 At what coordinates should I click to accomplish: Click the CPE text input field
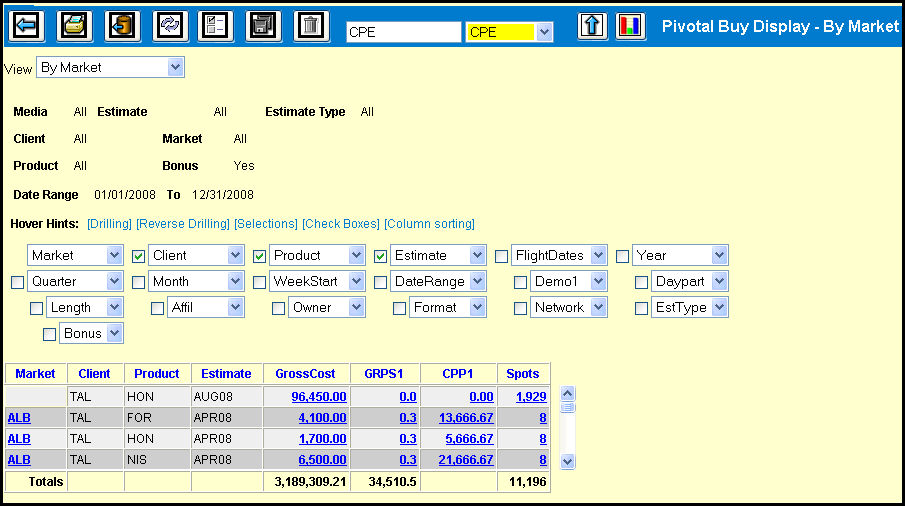coord(403,32)
